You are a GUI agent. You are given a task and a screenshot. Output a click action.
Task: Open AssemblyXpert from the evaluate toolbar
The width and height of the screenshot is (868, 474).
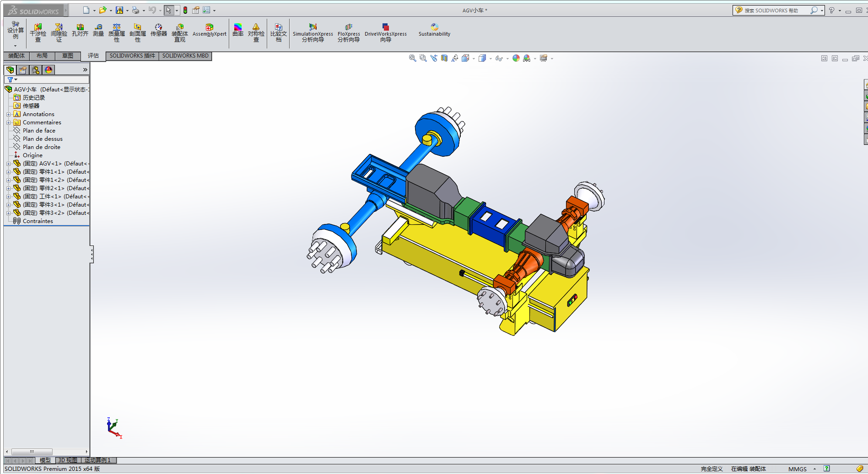209,30
